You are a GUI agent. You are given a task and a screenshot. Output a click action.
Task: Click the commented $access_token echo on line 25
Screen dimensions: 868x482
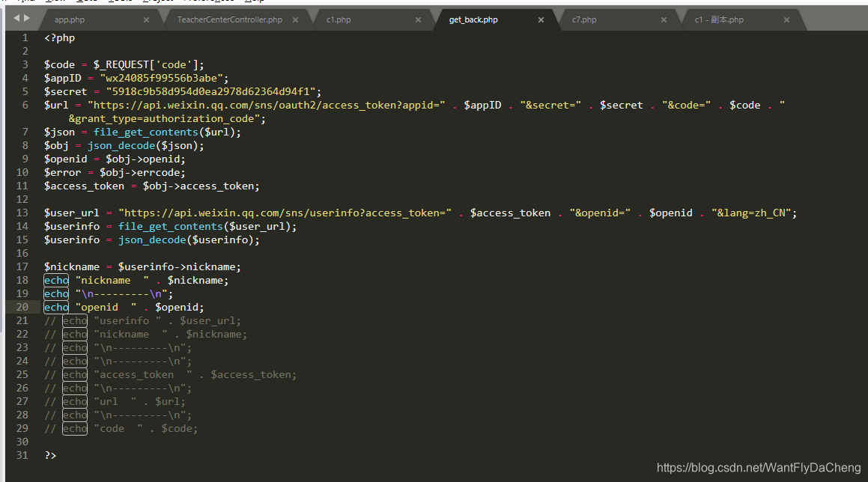[x=171, y=375]
